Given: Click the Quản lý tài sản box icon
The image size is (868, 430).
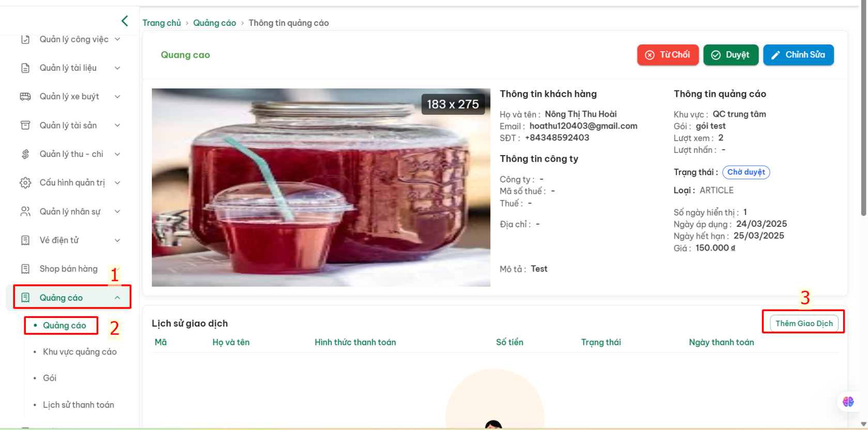Looking at the screenshot, I should pos(25,126).
